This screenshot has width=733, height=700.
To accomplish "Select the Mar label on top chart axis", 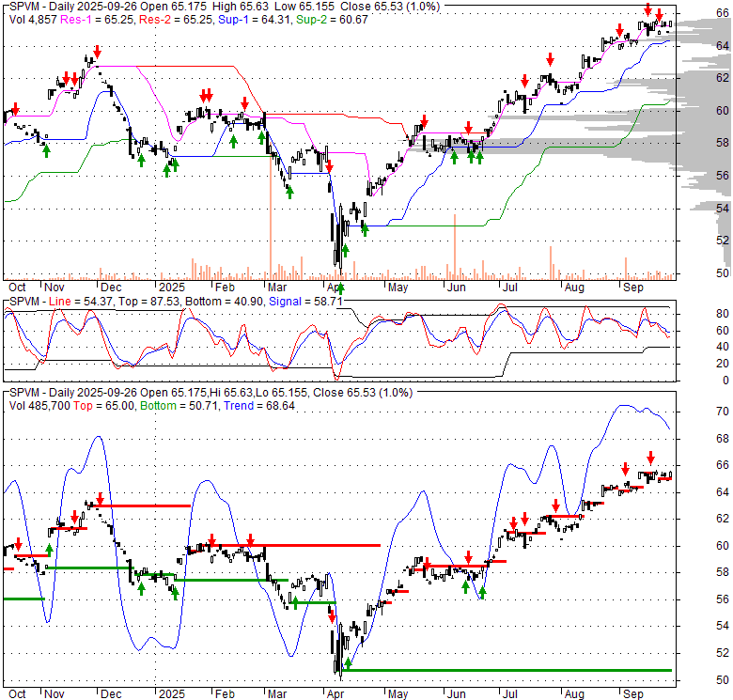I will coord(277,288).
